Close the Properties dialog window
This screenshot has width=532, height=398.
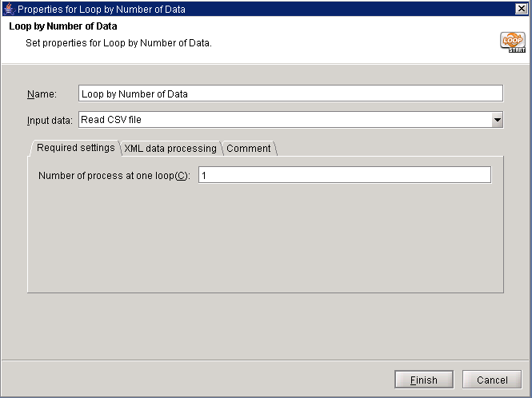pos(522,9)
